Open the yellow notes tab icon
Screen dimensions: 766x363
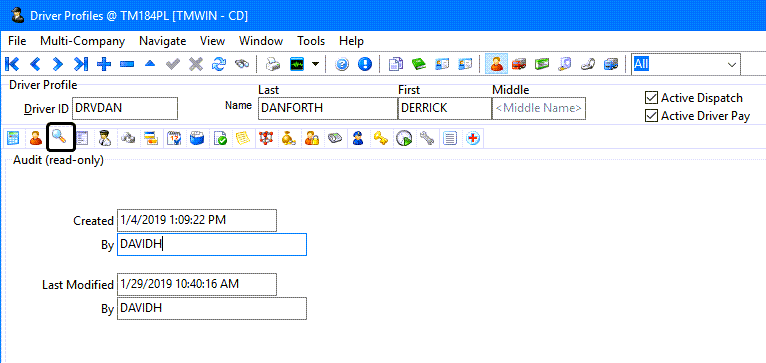point(243,139)
